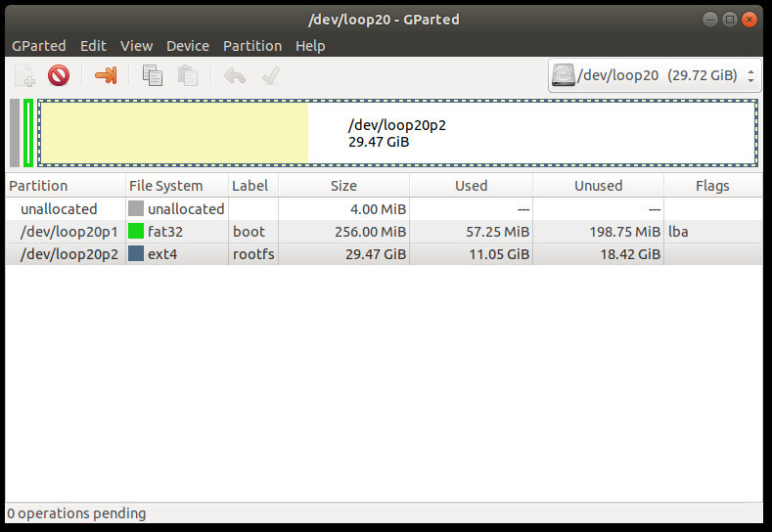Minimize the GParted window
The image size is (772, 532).
pos(710,20)
